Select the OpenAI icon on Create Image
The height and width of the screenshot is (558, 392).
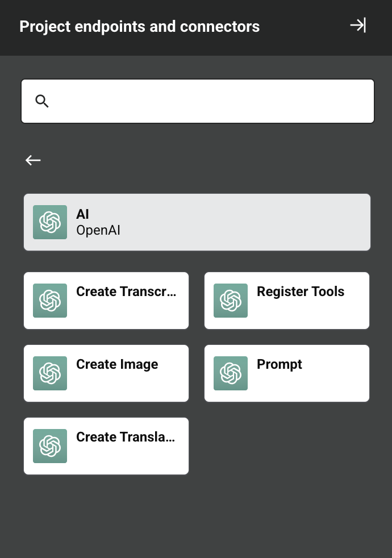pos(49,373)
